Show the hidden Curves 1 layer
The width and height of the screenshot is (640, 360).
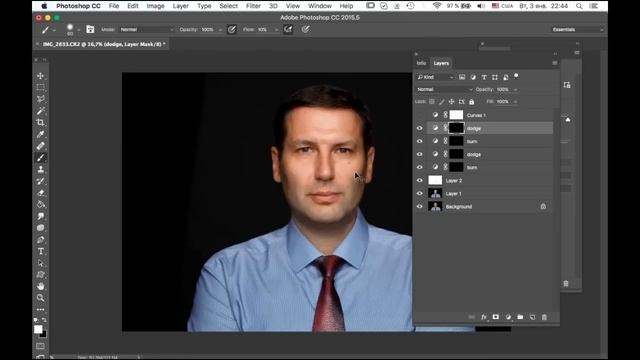click(420, 115)
